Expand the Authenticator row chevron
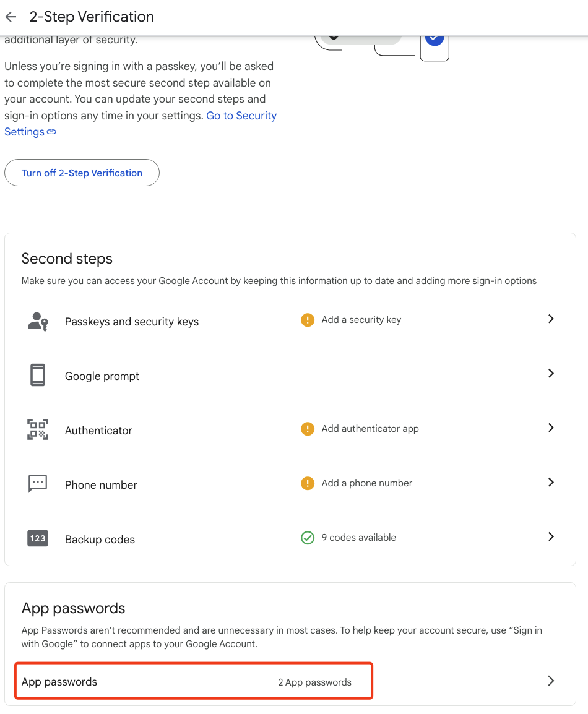The image size is (588, 714). (x=551, y=428)
